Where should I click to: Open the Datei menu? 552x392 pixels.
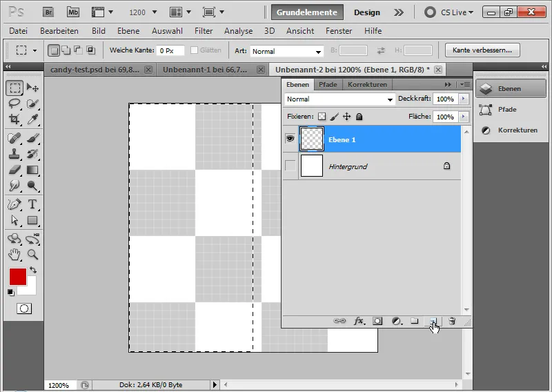(x=19, y=31)
